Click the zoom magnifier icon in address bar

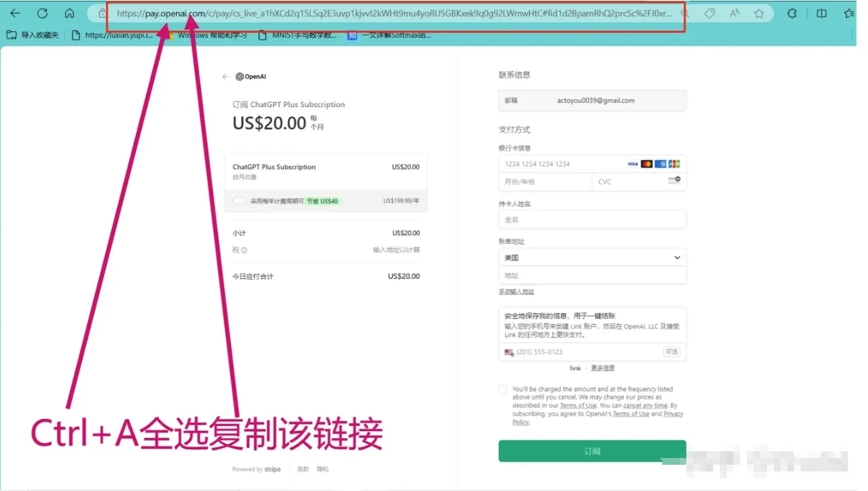coord(684,13)
